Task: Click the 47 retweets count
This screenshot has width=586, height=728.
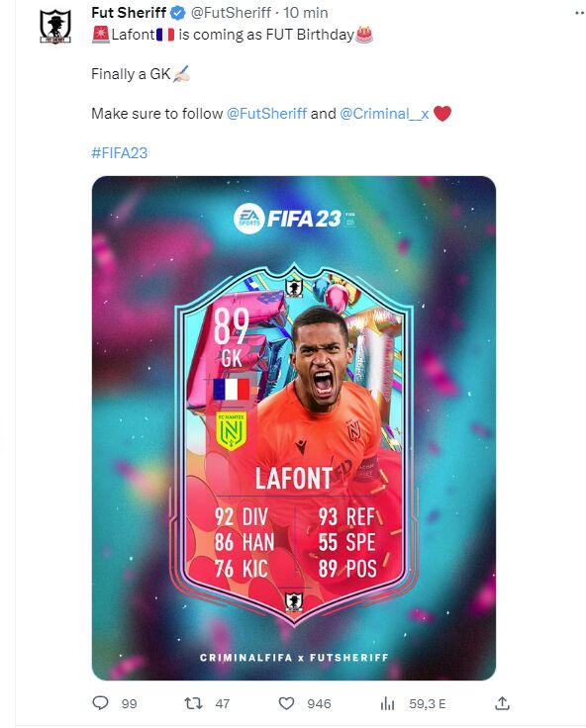Action: pos(223,704)
